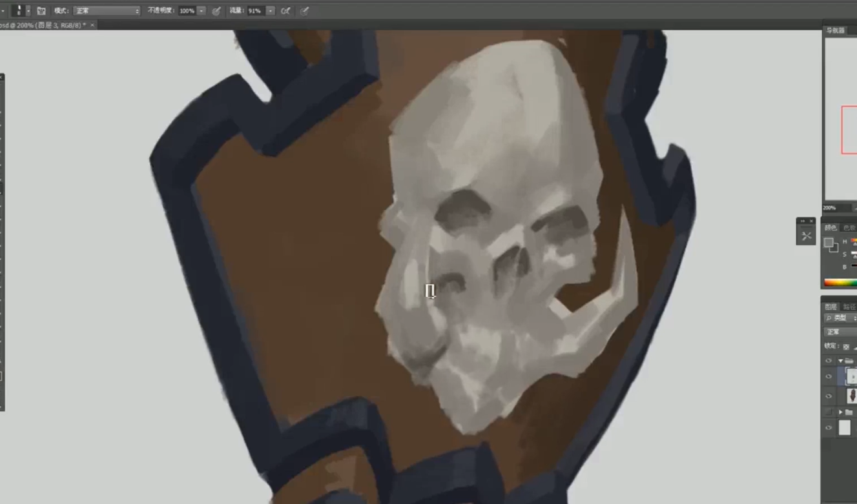Image resolution: width=857 pixels, height=504 pixels.
Task: Switch to the Navigator (导航器) panel tab
Action: (836, 30)
